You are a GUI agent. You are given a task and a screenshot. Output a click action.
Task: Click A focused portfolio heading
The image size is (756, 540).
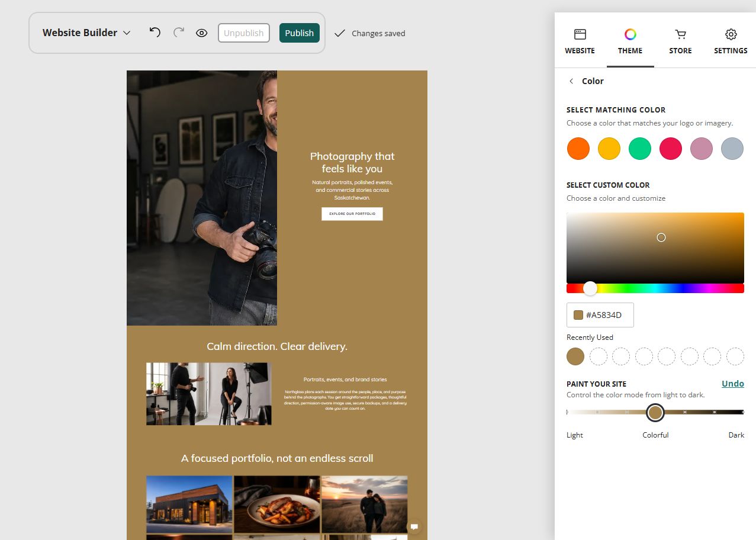[x=277, y=458]
